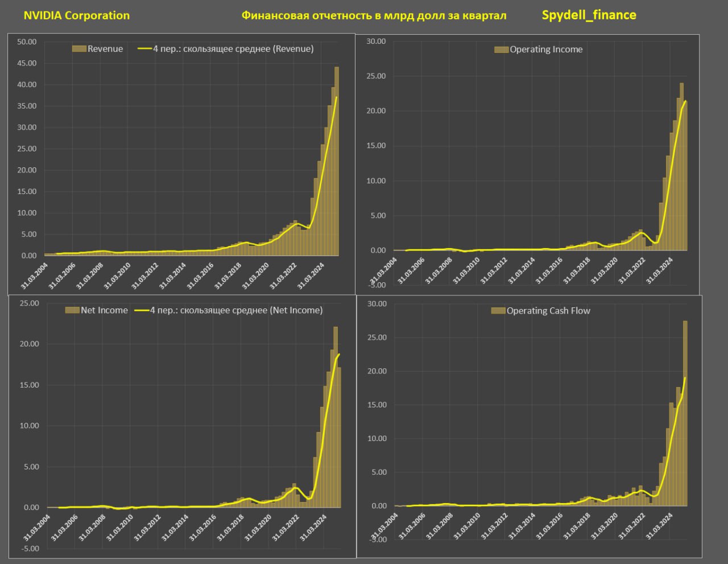728x564 pixels.
Task: Toggle the "Operating Cash Flow" legend label
Action: click(x=548, y=311)
